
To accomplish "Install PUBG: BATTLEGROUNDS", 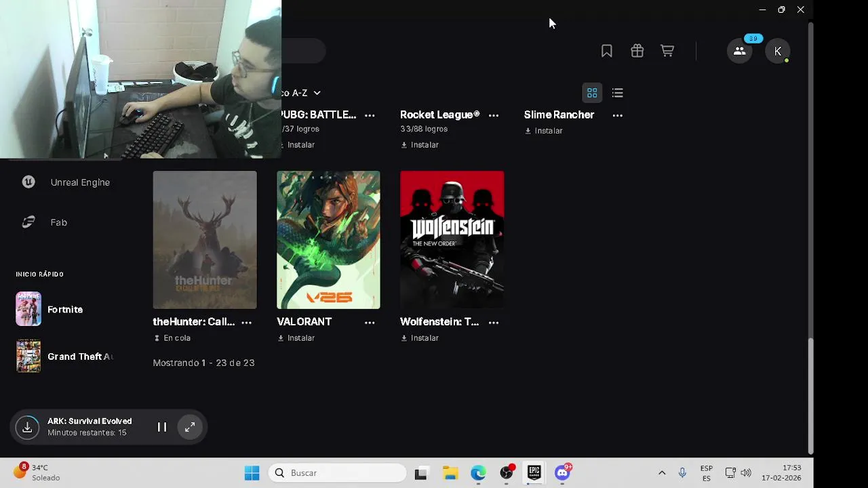I will [298, 145].
